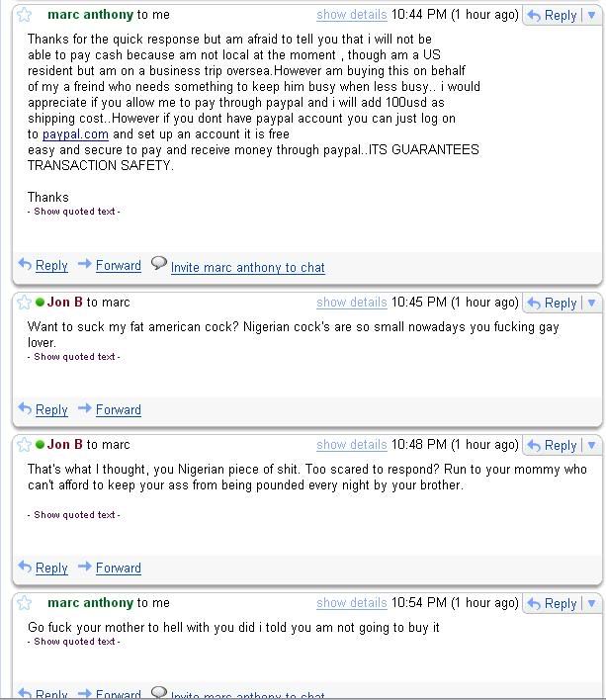Click Forward arrow icon under 10:48 PM message
This screenshot has height=700, width=606.
click(84, 567)
